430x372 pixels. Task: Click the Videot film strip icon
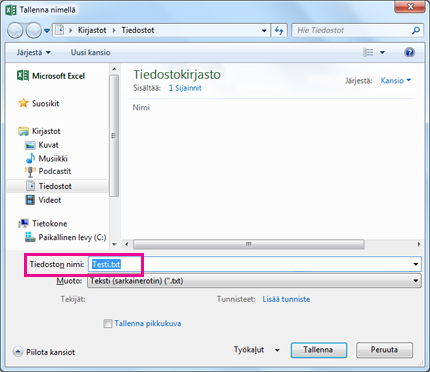pyautogui.click(x=30, y=200)
